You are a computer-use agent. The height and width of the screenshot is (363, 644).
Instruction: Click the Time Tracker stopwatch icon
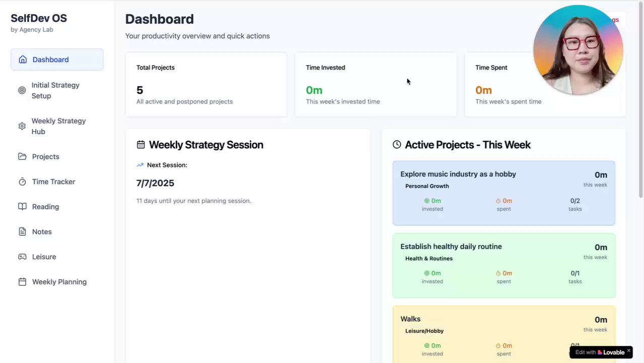click(22, 181)
